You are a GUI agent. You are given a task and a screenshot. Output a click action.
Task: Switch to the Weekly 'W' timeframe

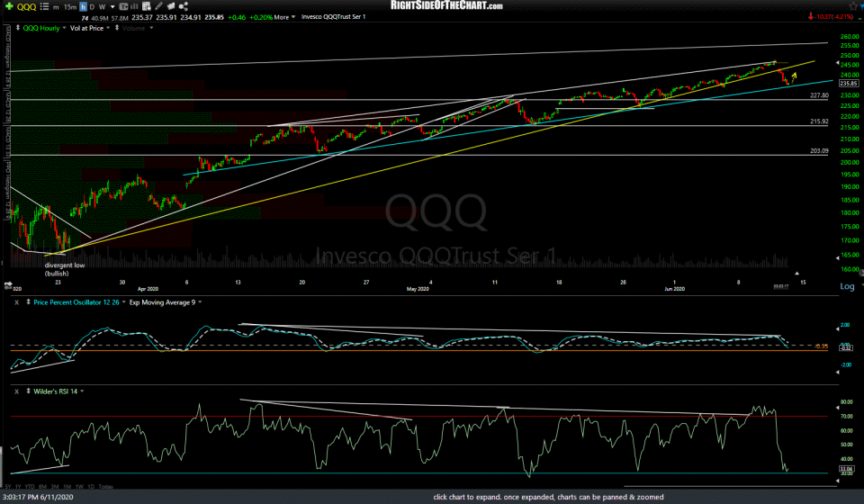coord(102,7)
